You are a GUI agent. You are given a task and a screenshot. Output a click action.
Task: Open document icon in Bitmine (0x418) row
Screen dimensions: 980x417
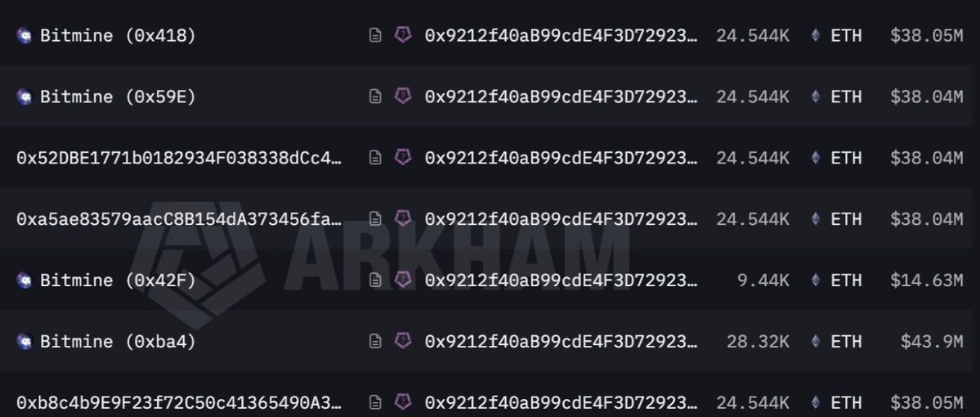coord(374,36)
